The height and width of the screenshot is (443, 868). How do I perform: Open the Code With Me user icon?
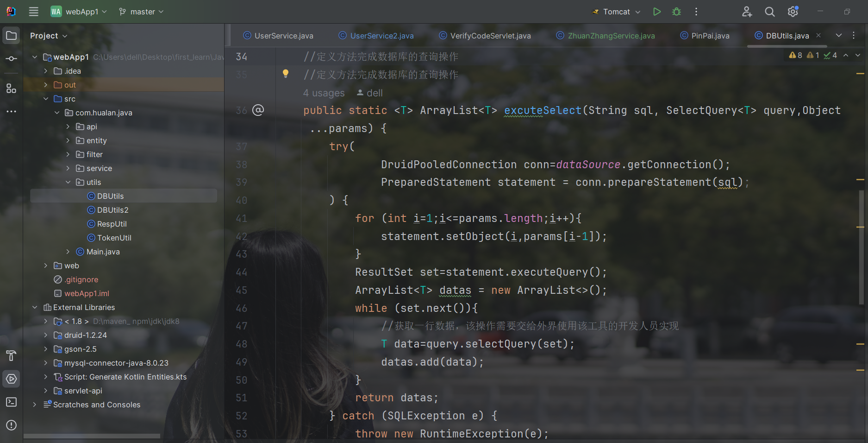click(747, 12)
